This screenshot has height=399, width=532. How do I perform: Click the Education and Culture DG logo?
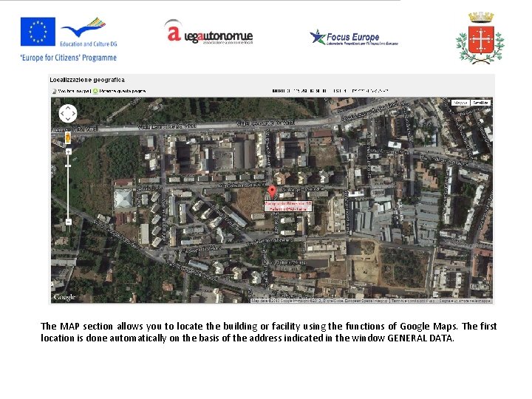point(88,33)
